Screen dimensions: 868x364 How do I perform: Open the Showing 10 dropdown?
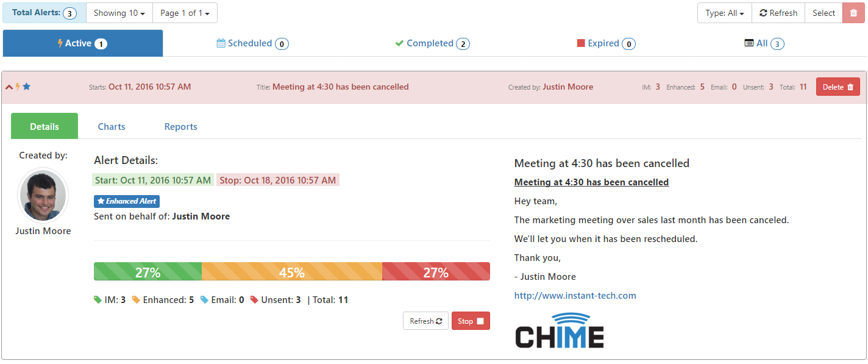[119, 13]
